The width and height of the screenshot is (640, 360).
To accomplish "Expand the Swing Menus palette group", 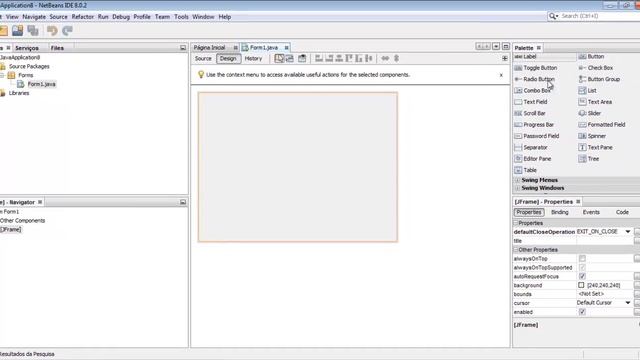I will pyautogui.click(x=518, y=180).
